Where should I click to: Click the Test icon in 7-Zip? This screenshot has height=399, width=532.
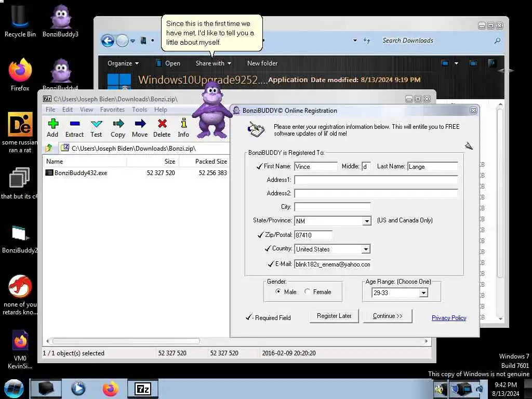tap(96, 124)
